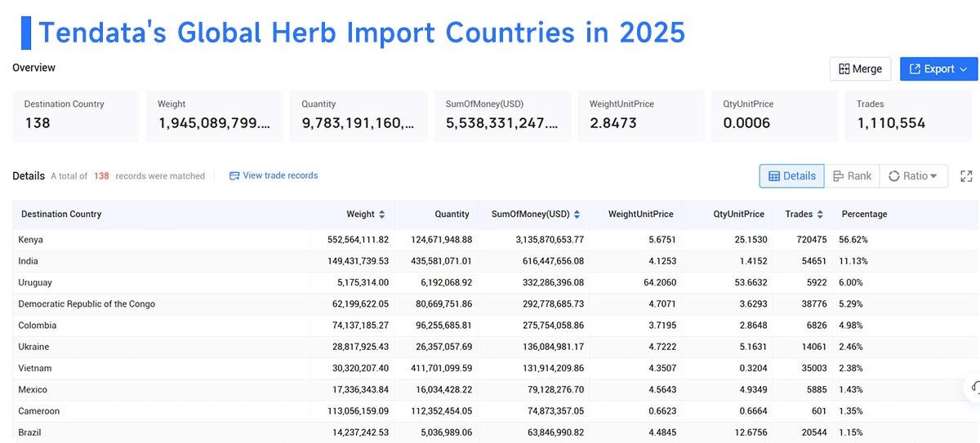Click the matched records count 138
This screenshot has height=443, width=980.
(x=101, y=175)
